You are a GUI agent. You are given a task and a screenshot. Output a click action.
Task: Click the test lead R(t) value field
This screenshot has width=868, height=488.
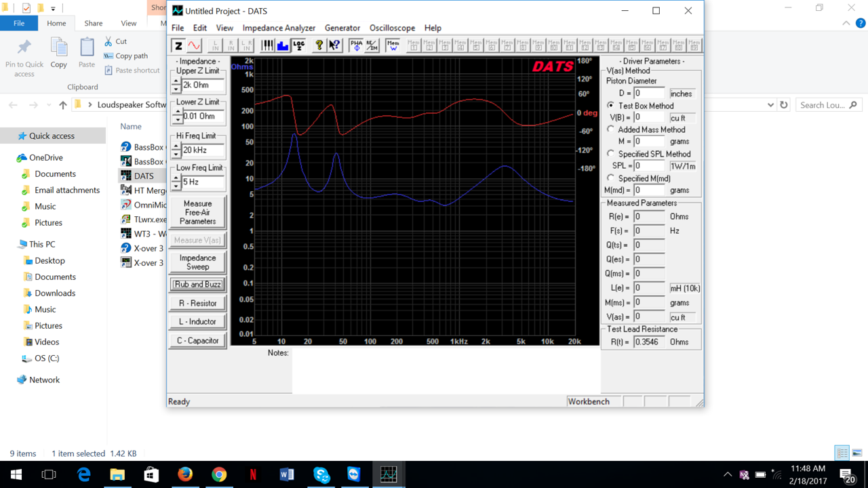click(650, 342)
